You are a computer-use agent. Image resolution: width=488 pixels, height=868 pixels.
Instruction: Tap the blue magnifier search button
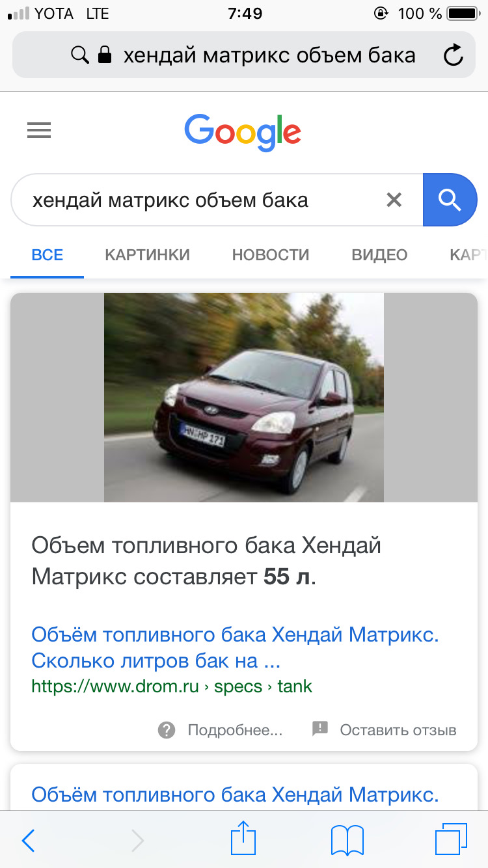(x=450, y=200)
